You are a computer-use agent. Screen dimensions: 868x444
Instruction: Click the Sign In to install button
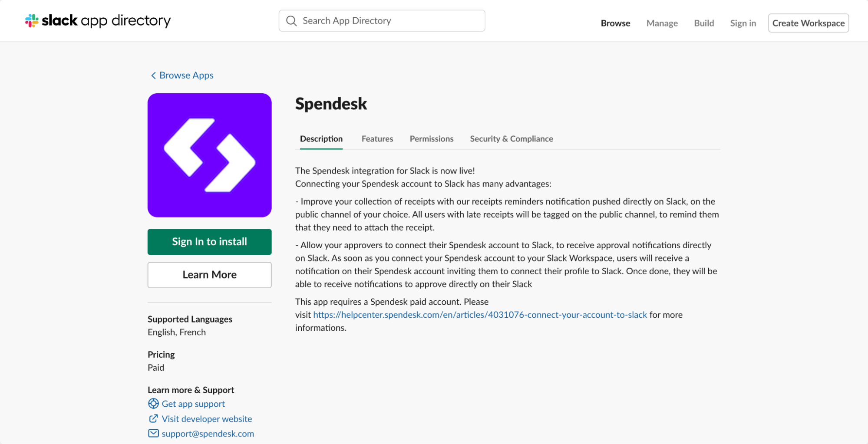[209, 242]
